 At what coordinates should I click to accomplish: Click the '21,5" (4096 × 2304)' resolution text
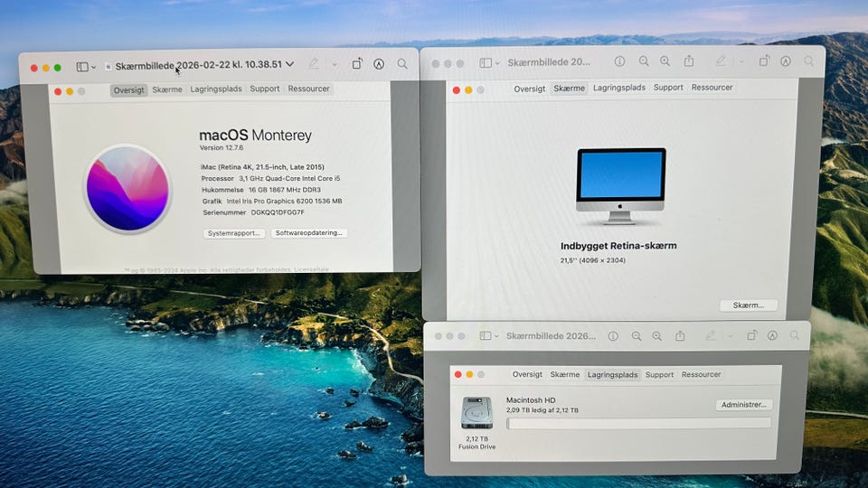pos(593,260)
